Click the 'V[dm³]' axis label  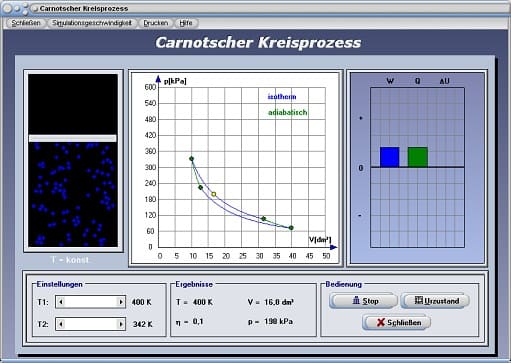point(320,240)
